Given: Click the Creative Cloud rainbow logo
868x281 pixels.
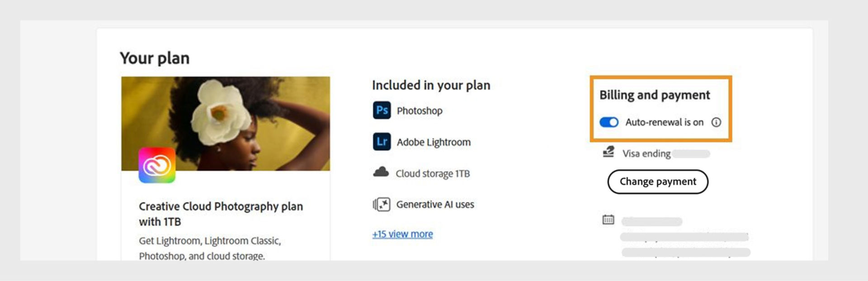Looking at the screenshot, I should click(157, 165).
